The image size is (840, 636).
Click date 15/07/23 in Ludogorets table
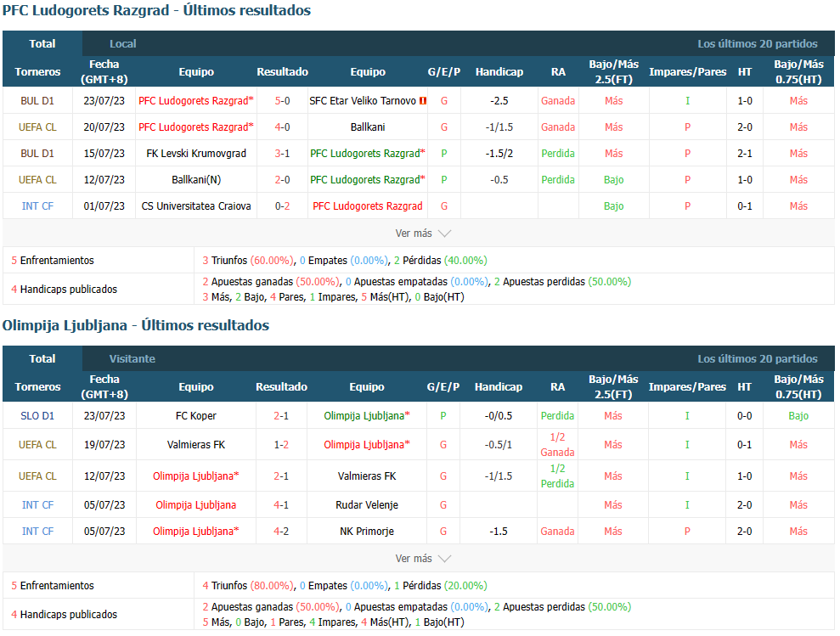[x=104, y=153]
